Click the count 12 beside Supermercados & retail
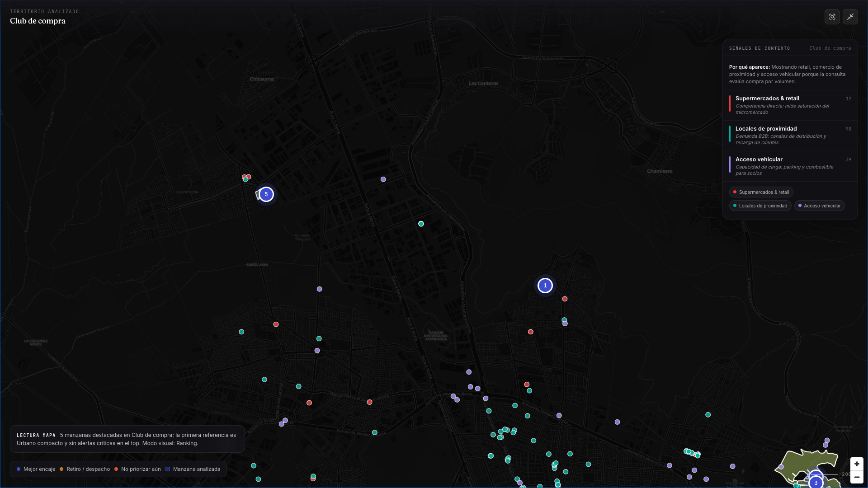868x488 pixels. (x=848, y=99)
